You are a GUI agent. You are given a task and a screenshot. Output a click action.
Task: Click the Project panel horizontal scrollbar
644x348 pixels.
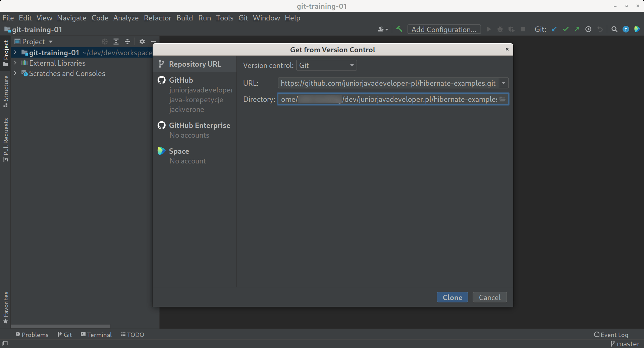coord(61,326)
